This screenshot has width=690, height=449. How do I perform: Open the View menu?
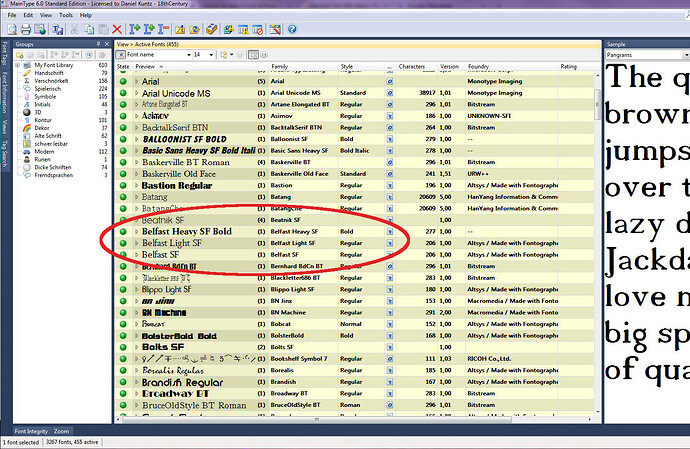(46, 15)
